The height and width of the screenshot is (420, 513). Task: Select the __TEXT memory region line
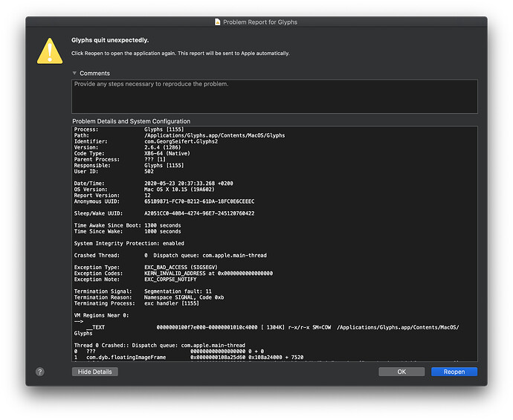click(267, 330)
